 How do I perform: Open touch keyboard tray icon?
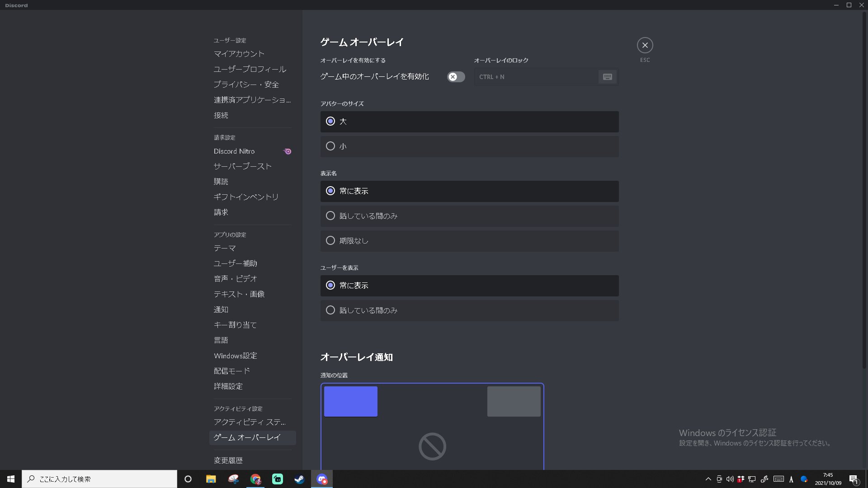point(778,479)
